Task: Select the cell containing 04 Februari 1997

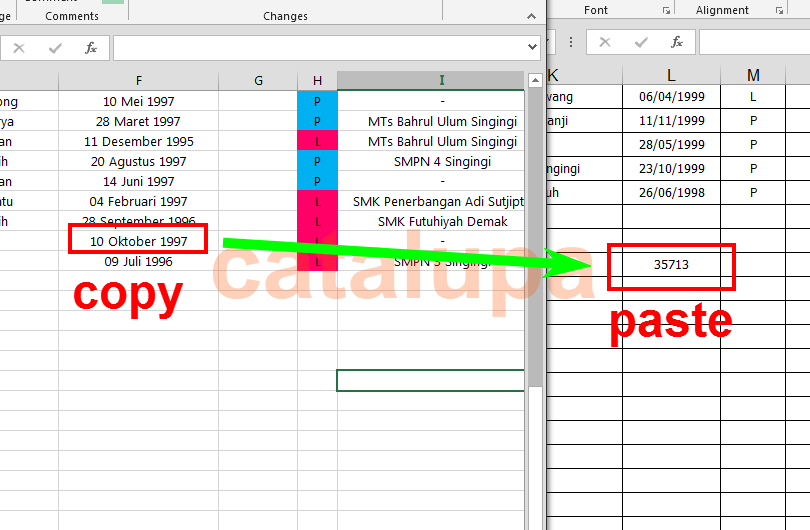Action: click(138, 201)
